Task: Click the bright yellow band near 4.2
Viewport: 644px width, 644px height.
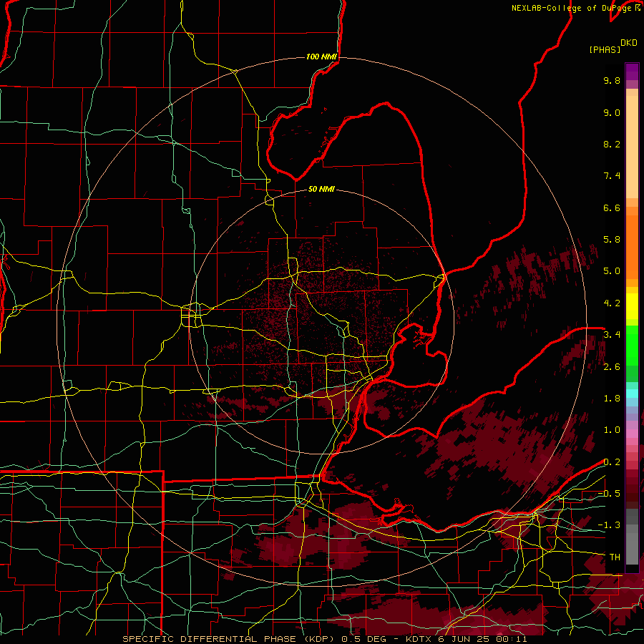Action: pos(632,306)
